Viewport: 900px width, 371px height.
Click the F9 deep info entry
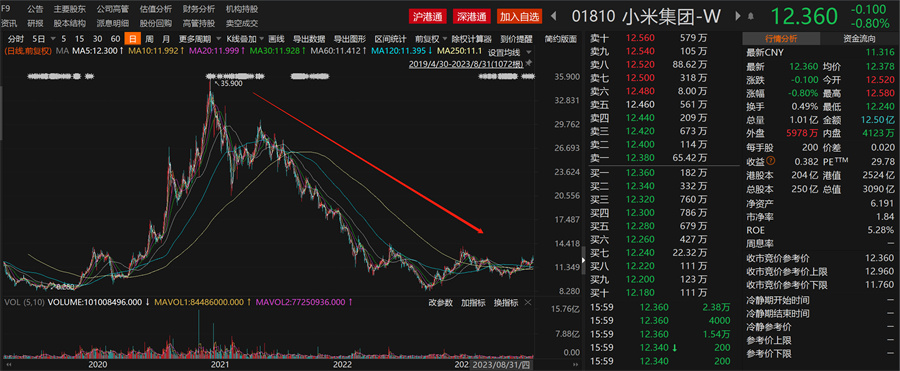click(6, 9)
